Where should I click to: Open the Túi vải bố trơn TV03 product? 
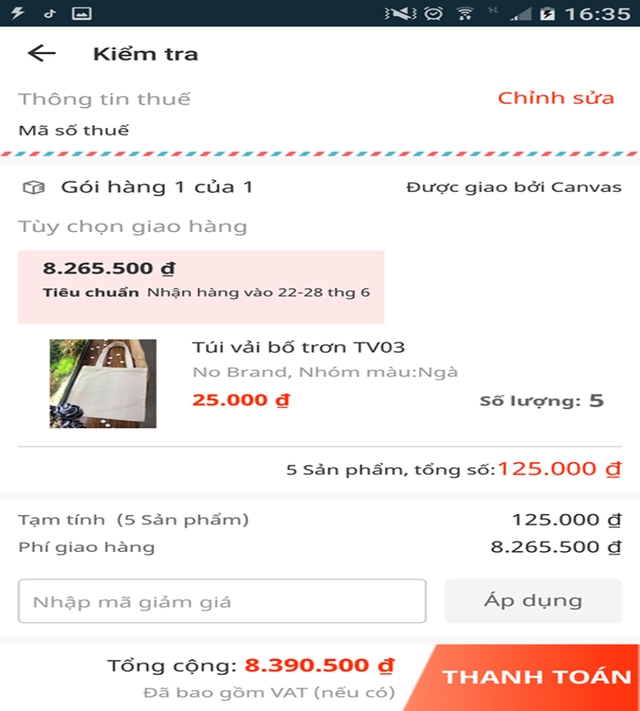click(x=298, y=347)
